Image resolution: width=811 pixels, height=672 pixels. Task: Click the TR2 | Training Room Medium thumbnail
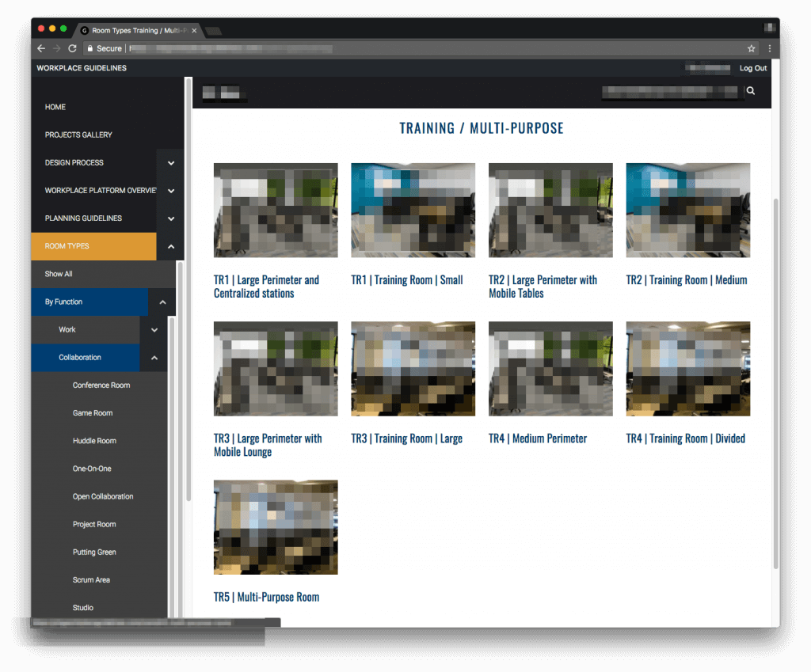click(687, 210)
